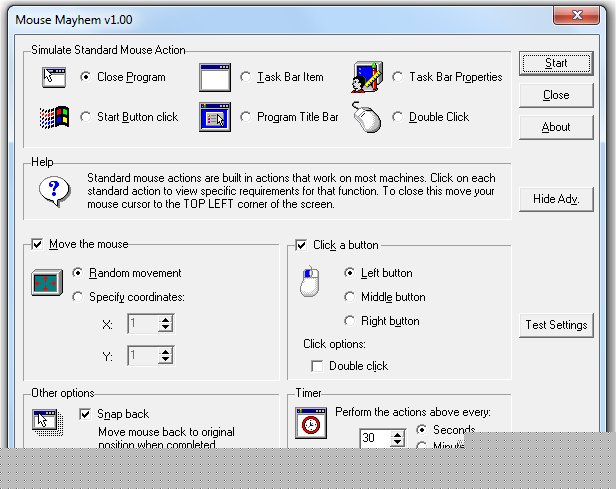Click the Help question mark icon
The height and width of the screenshot is (489, 616).
[54, 189]
